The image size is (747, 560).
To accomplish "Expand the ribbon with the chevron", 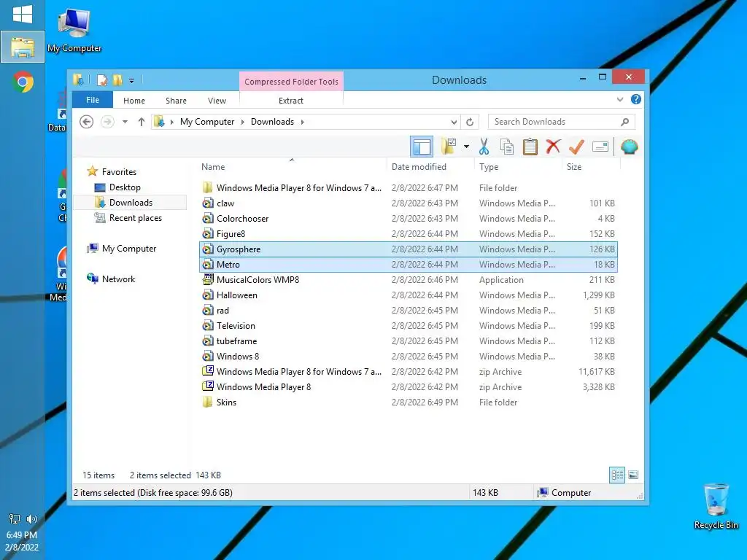I will pyautogui.click(x=620, y=99).
